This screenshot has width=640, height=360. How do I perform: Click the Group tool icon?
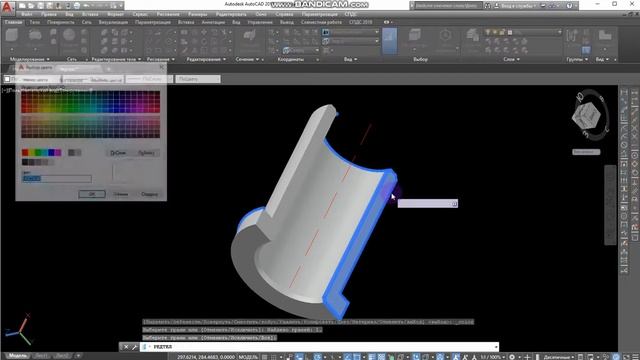pos(572,36)
